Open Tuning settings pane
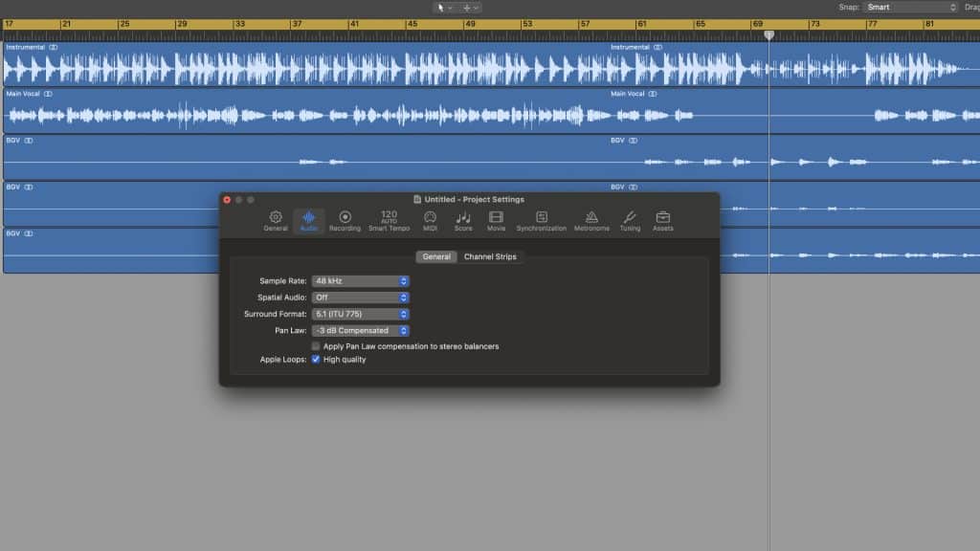 (x=630, y=221)
